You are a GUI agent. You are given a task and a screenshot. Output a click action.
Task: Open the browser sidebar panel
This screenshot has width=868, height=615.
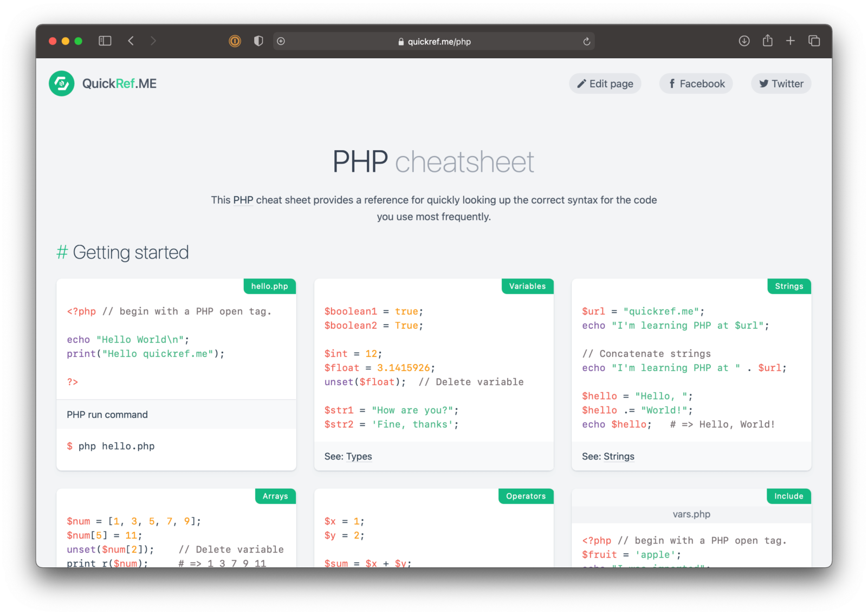point(105,41)
